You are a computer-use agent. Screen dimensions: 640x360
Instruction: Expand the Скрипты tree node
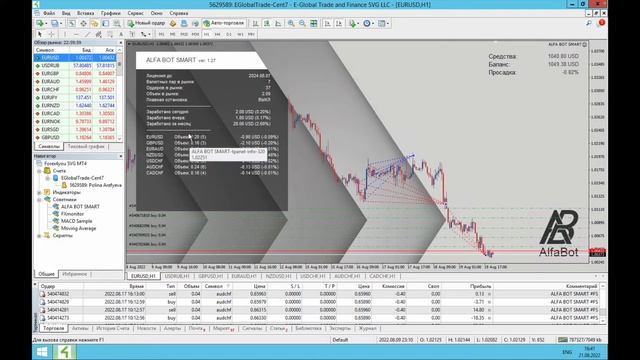pos(39,236)
